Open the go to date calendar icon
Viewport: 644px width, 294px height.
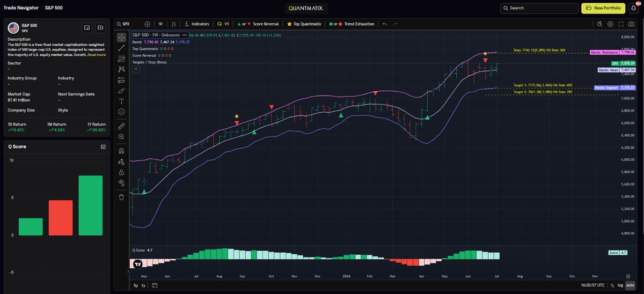tap(155, 286)
